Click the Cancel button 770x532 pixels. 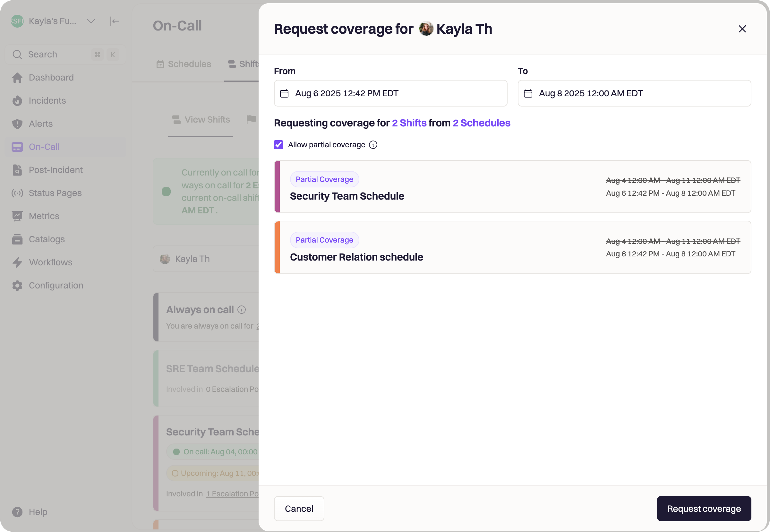[x=299, y=508]
